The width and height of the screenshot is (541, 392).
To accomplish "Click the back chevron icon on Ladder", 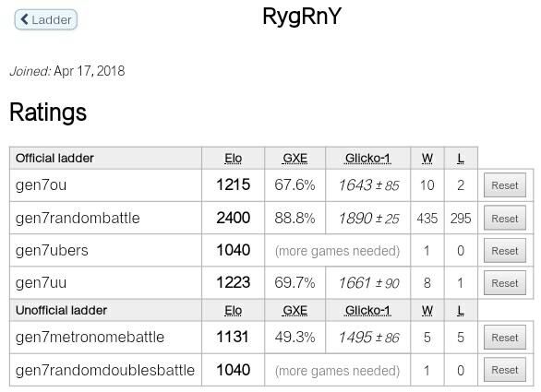I will click(24, 19).
